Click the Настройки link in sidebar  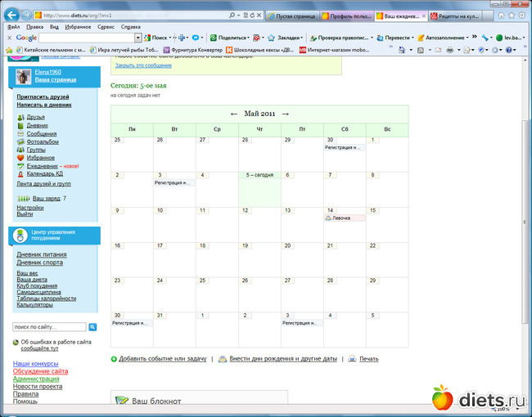[x=30, y=207]
